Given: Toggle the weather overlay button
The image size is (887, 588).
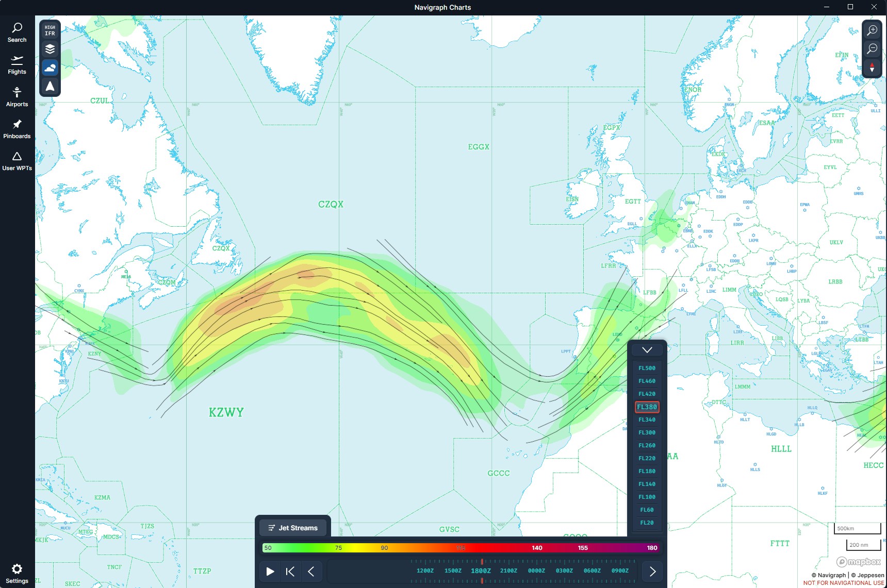Looking at the screenshot, I should coord(50,68).
